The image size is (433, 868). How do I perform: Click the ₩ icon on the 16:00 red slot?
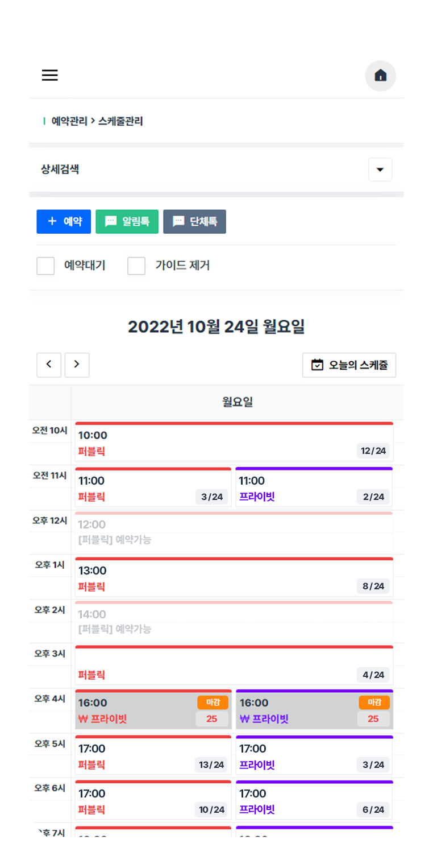(x=80, y=718)
